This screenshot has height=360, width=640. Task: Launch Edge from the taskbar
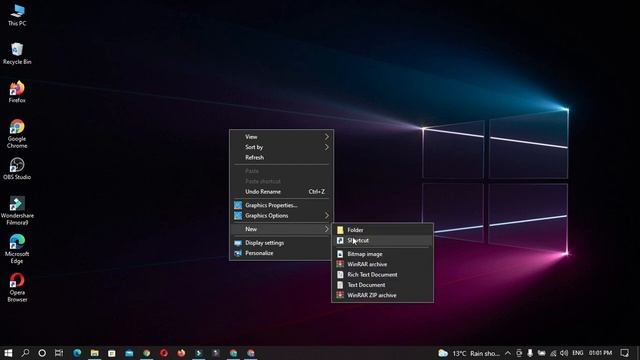coord(77,353)
